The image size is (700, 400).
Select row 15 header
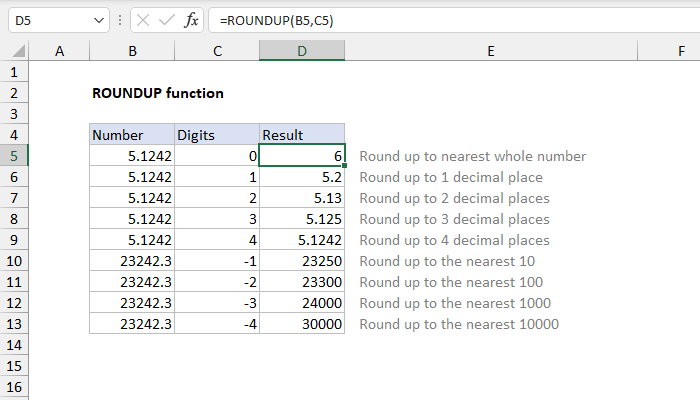(14, 366)
